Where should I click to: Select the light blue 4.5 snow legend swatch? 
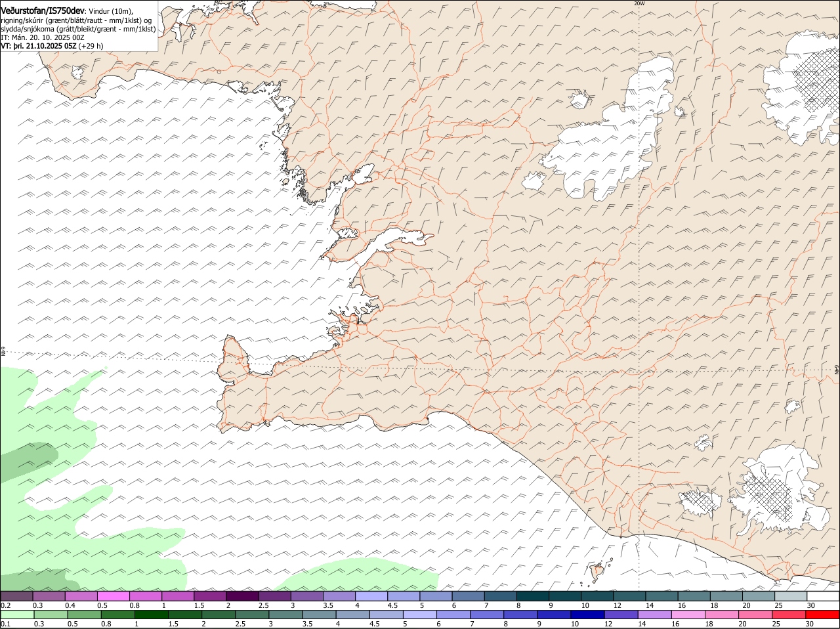click(403, 596)
